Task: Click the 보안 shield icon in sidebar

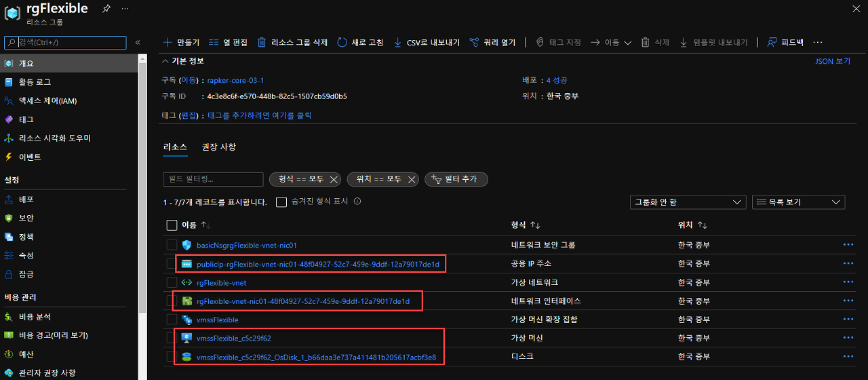Action: (x=9, y=218)
